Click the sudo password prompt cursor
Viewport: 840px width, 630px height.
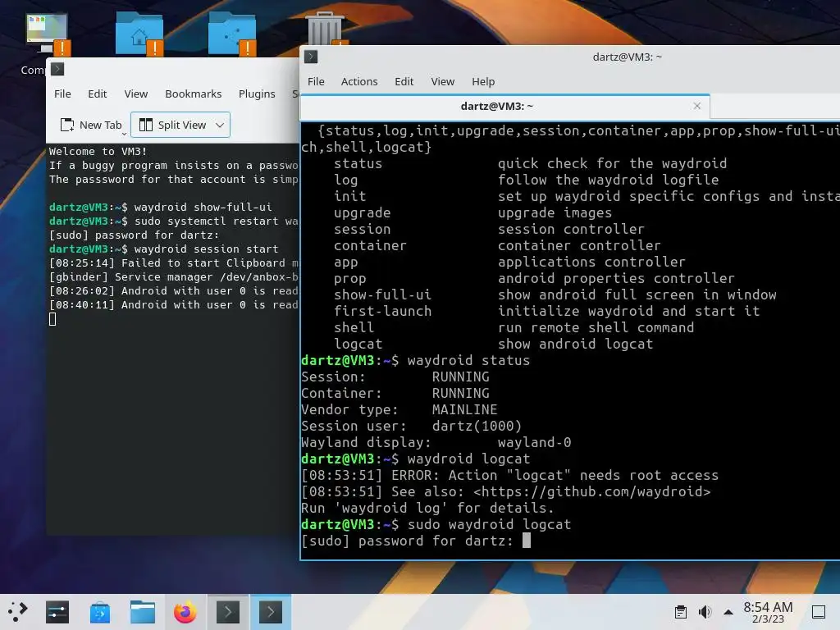tap(527, 541)
